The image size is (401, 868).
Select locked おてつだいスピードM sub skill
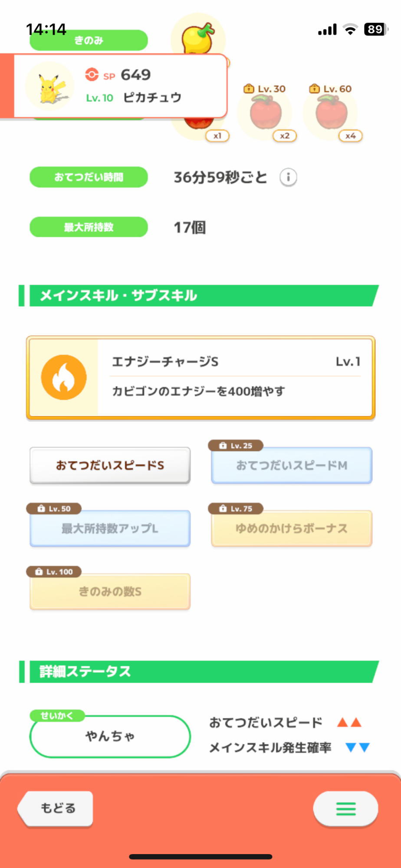click(x=292, y=465)
